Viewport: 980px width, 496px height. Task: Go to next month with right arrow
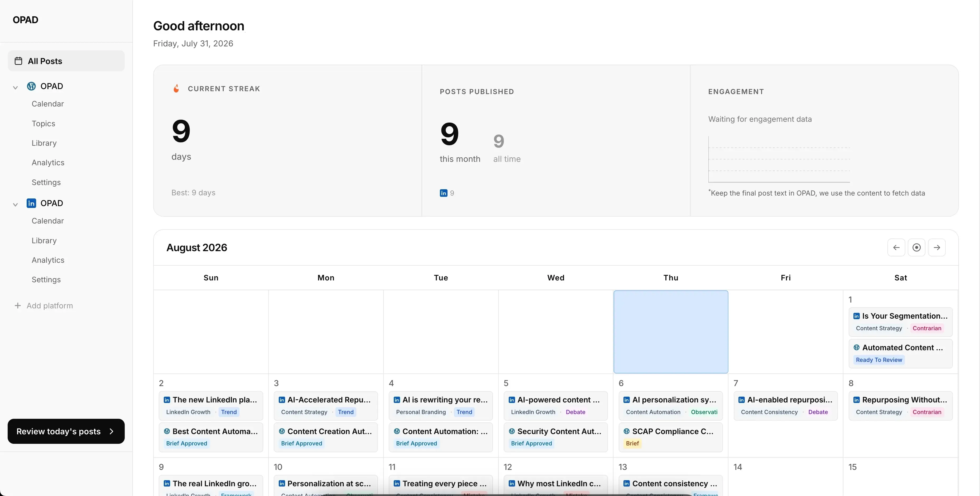click(x=937, y=247)
